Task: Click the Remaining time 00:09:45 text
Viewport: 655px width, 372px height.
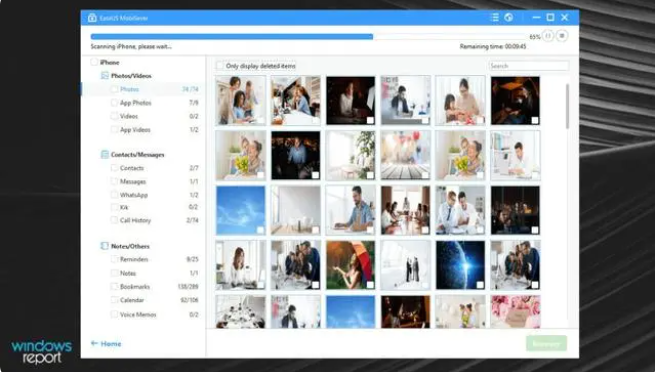Action: click(493, 46)
